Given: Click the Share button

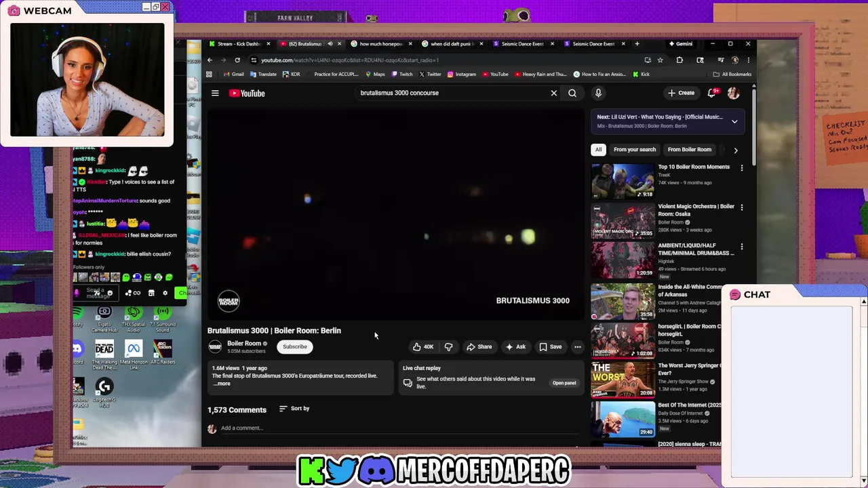Looking at the screenshot, I should coord(479,347).
